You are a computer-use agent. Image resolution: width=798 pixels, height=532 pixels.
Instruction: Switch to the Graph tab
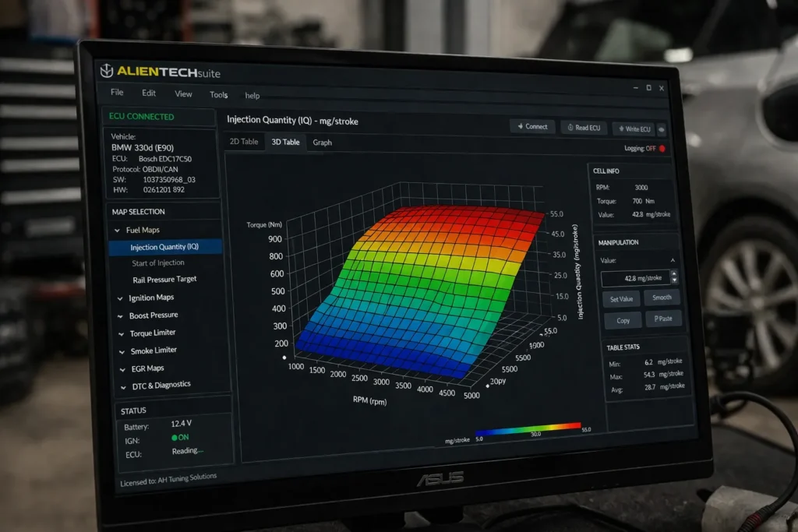click(322, 143)
